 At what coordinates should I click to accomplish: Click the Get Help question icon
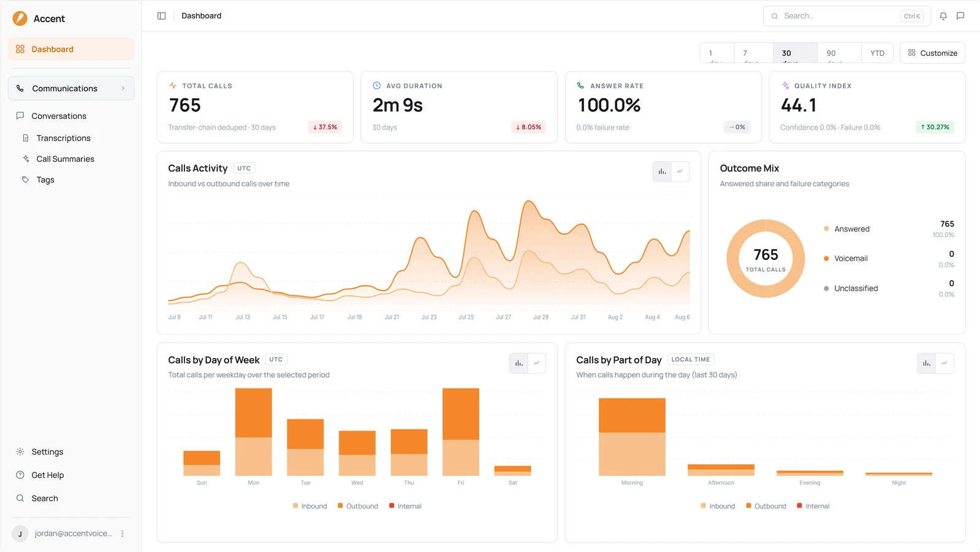point(20,475)
